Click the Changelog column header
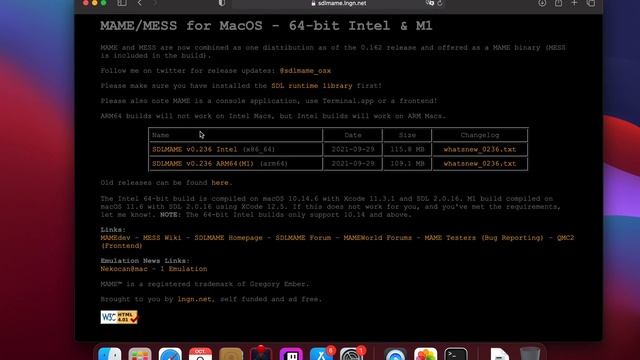Viewport: 640px width, 360px height. click(480, 135)
